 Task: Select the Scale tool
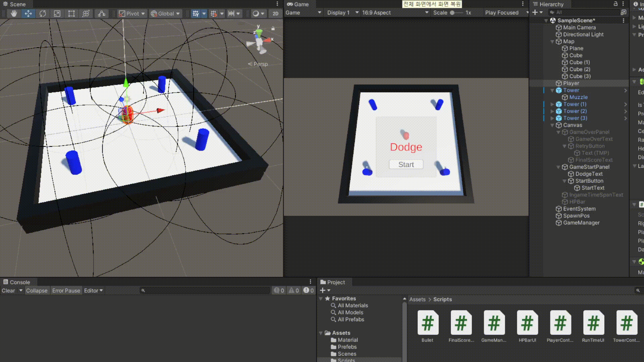[57, 13]
